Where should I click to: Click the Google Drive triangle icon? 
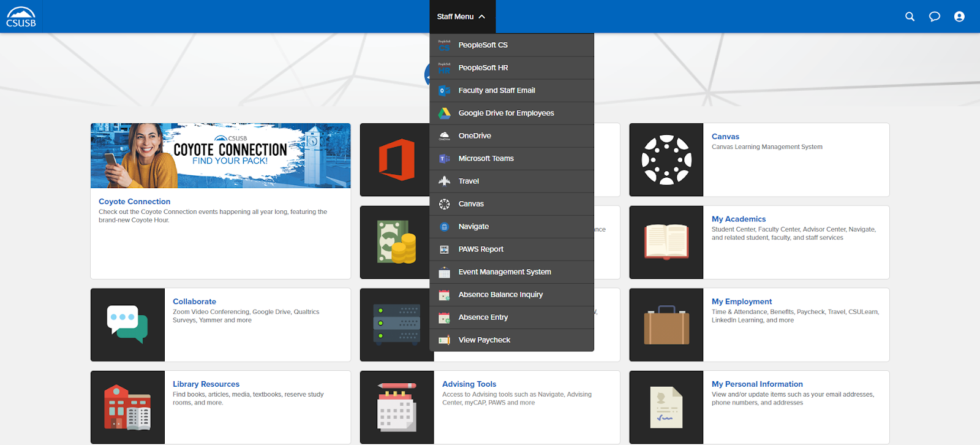tap(445, 113)
